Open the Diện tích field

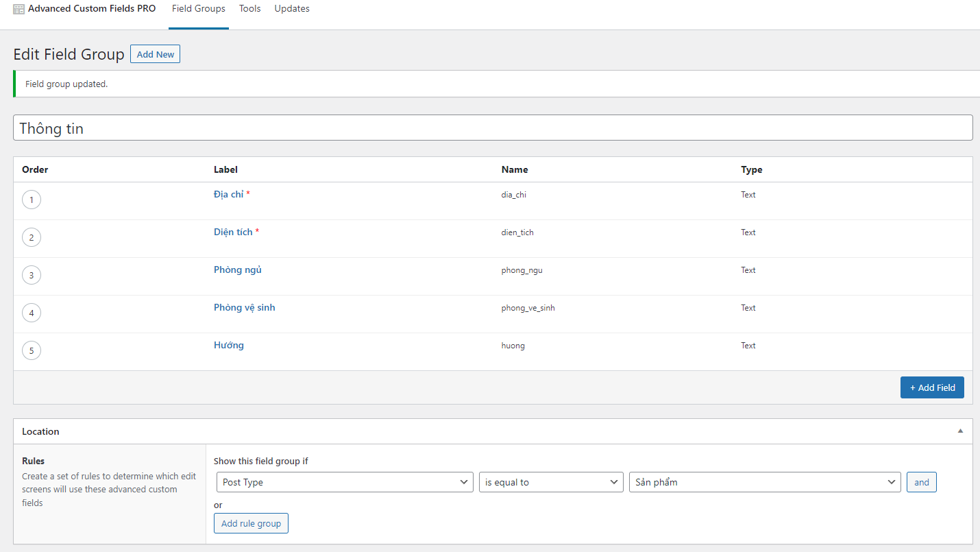pos(233,232)
